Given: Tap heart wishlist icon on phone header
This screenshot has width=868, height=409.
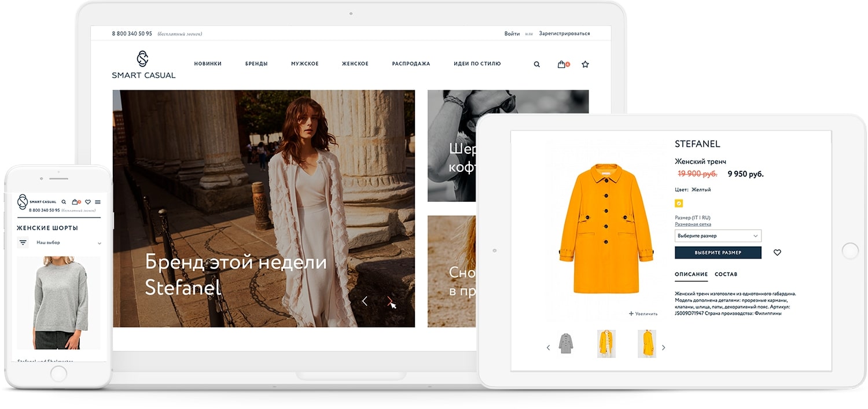Looking at the screenshot, I should pos(88,202).
